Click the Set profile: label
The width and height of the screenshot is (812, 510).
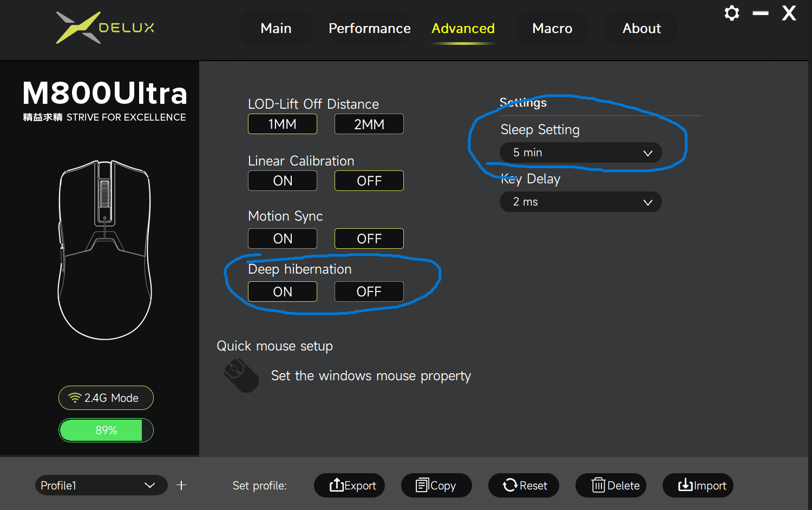coord(260,486)
